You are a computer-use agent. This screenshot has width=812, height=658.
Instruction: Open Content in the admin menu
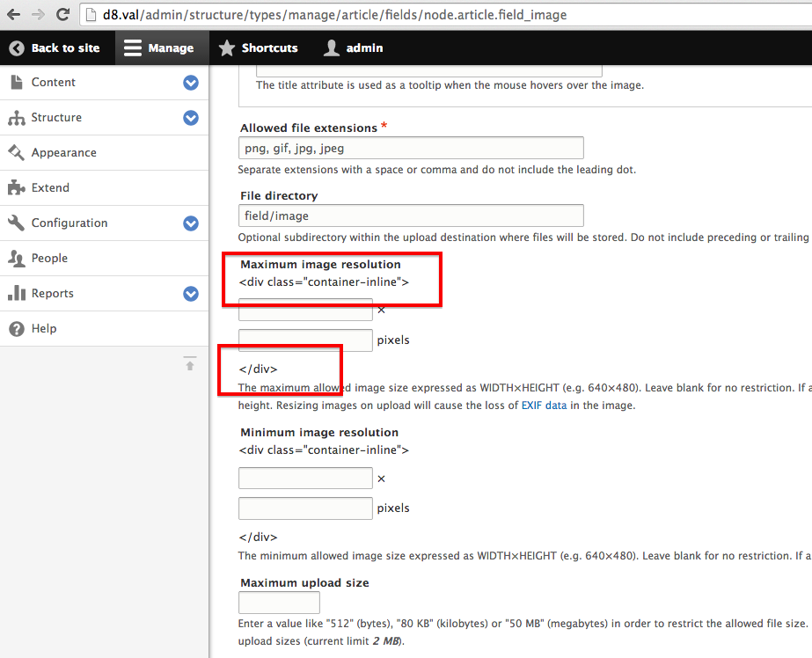[x=53, y=83]
